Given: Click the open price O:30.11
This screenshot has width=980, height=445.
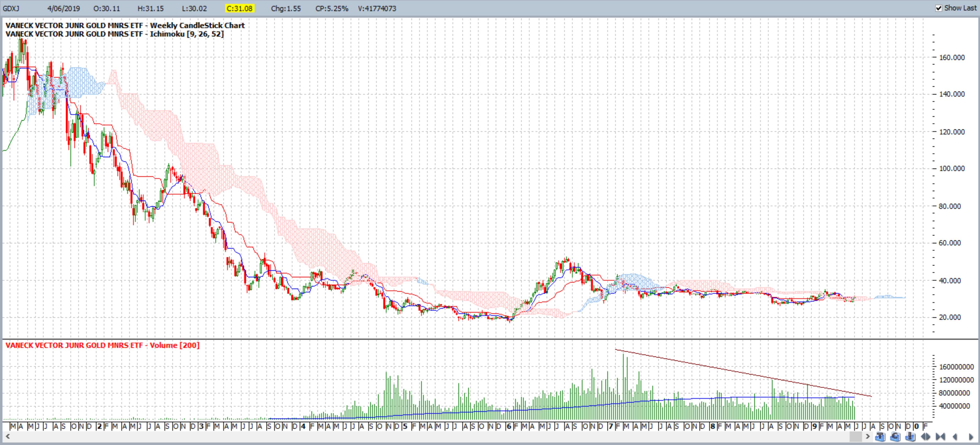Looking at the screenshot, I should click(x=107, y=8).
